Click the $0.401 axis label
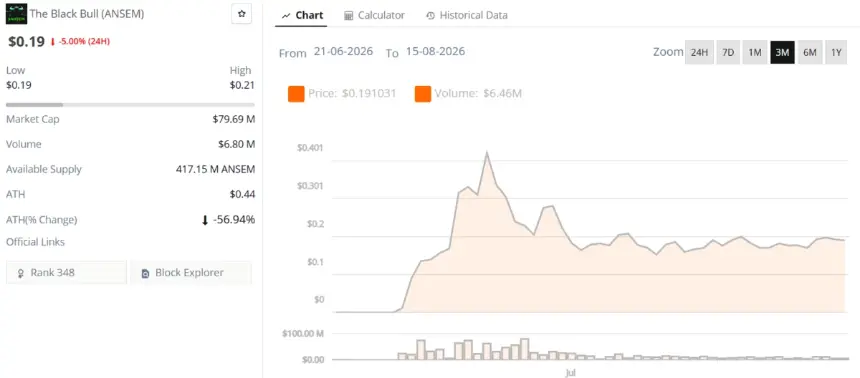 (310, 148)
